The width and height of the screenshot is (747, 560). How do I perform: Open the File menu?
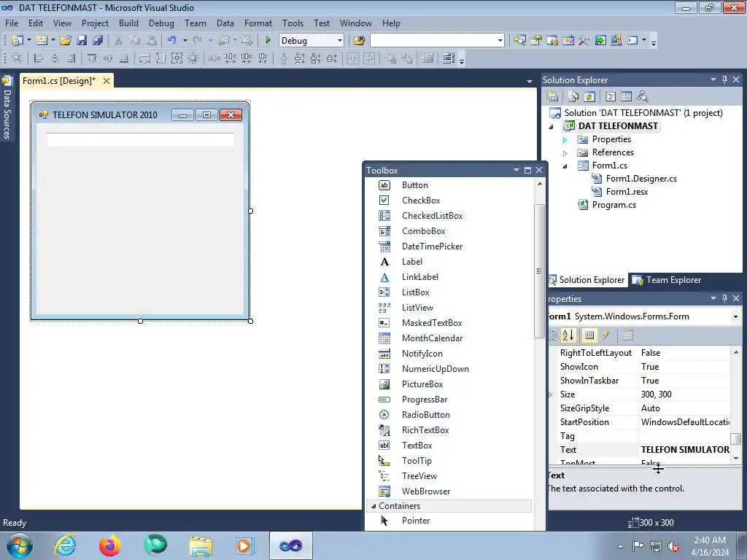click(12, 23)
